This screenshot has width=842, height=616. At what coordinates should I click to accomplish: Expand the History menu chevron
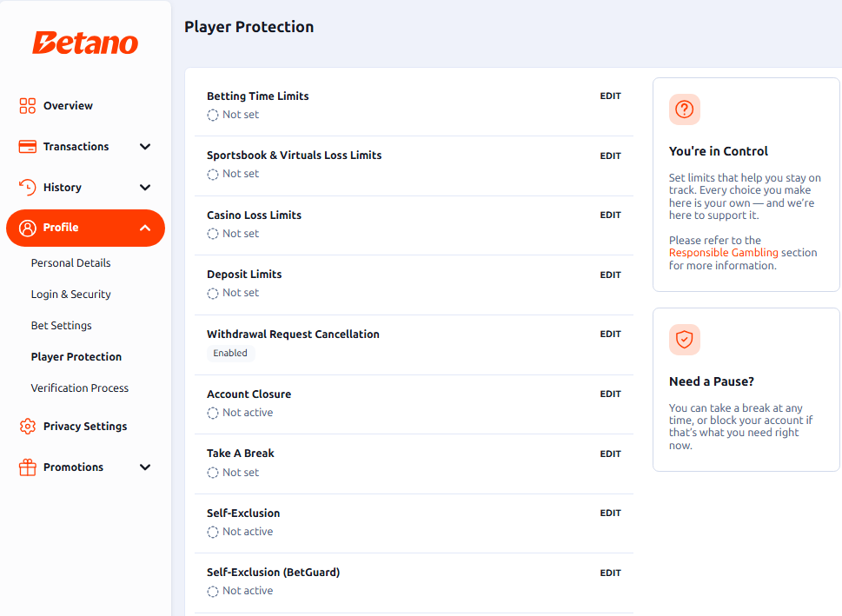(x=145, y=188)
